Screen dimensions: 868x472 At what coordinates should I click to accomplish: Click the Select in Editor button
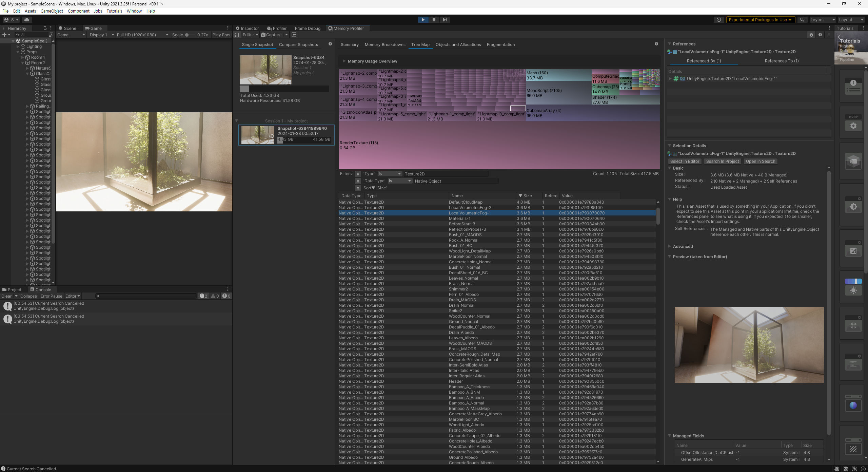685,162
